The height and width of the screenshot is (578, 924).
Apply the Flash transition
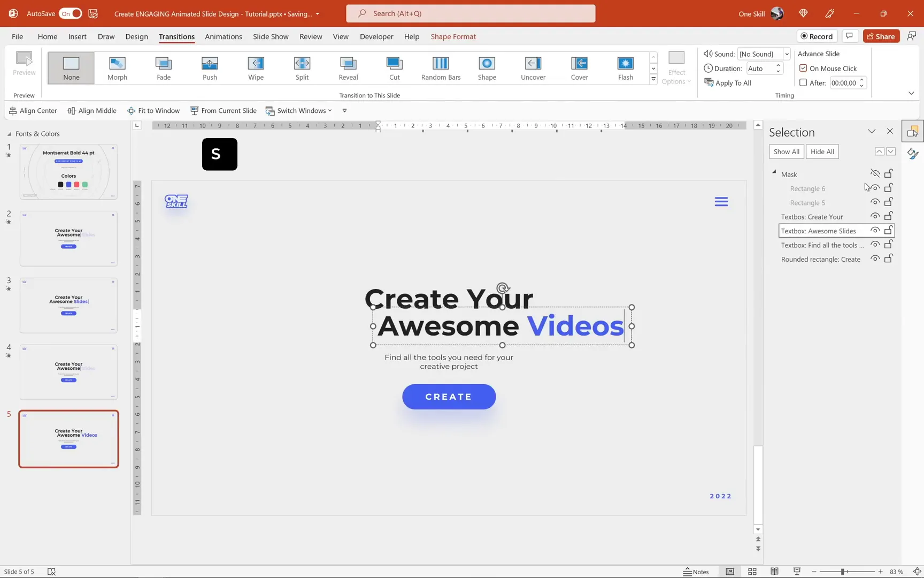click(x=626, y=68)
